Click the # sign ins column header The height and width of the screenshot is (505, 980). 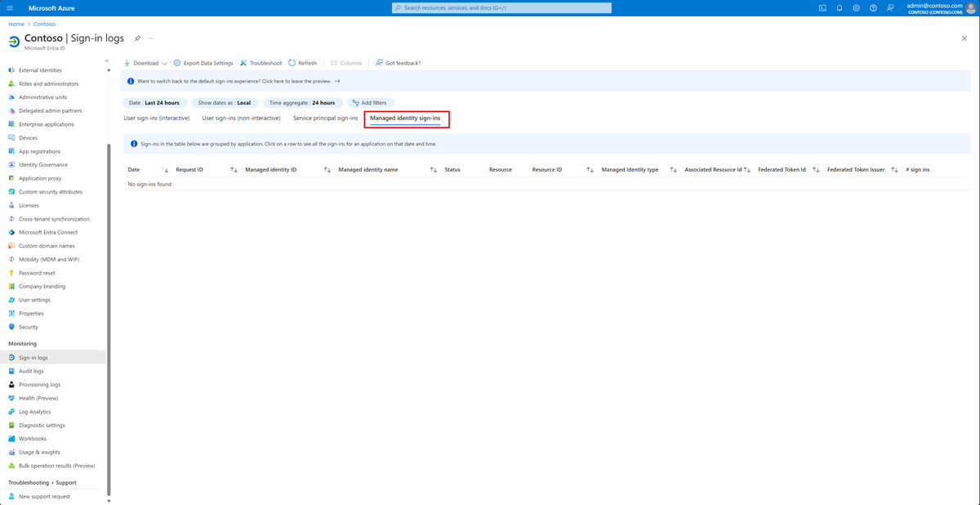[918, 170]
